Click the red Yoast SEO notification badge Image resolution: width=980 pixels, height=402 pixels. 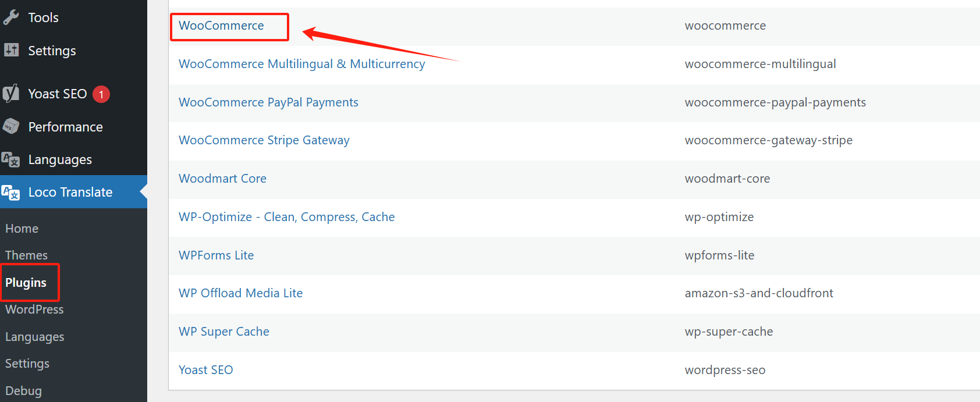[101, 94]
